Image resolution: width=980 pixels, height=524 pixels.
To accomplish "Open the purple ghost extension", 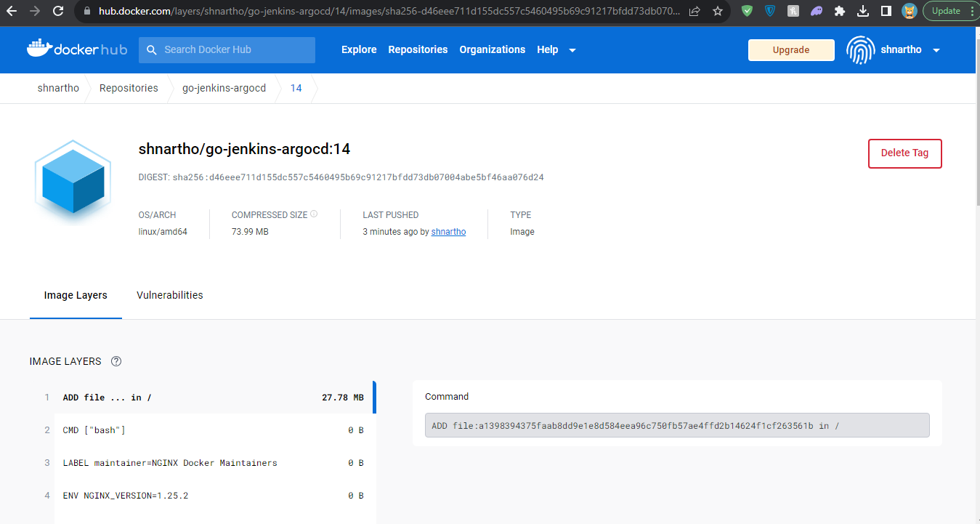I will pyautogui.click(x=817, y=11).
